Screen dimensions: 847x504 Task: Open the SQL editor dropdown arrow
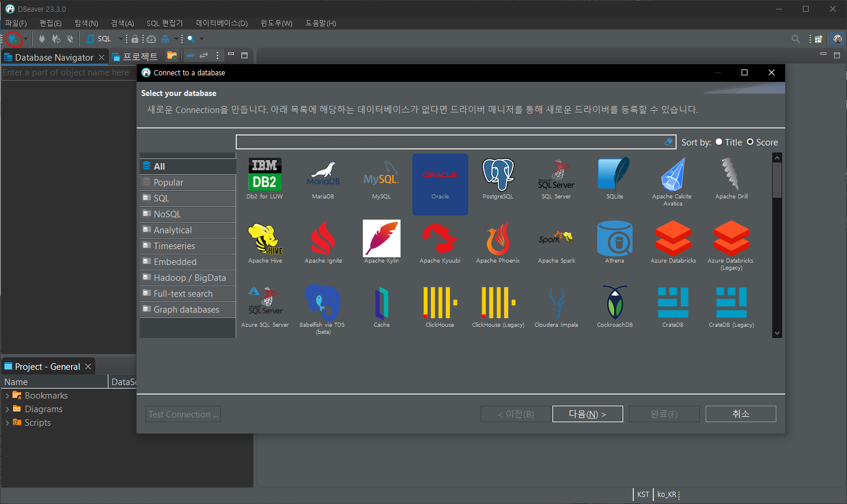pos(121,39)
